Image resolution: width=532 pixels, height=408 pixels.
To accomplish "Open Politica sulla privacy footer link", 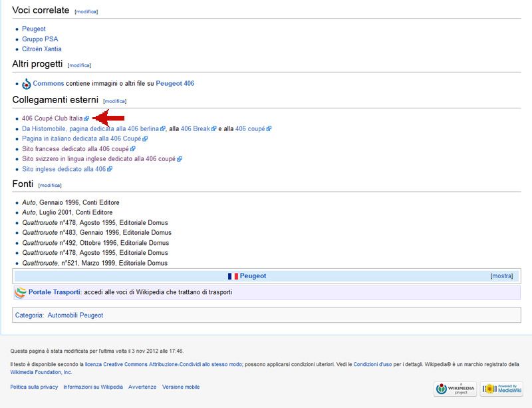I will coord(34,387).
